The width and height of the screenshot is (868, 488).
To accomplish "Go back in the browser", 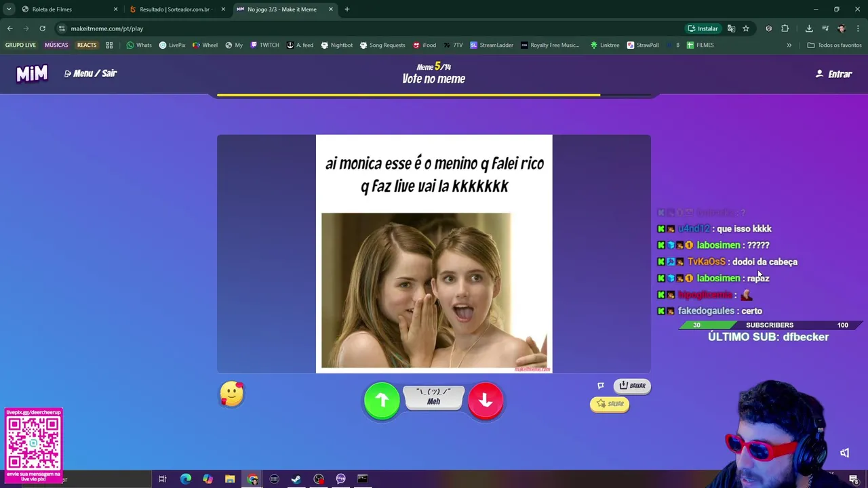I will [x=9, y=28].
